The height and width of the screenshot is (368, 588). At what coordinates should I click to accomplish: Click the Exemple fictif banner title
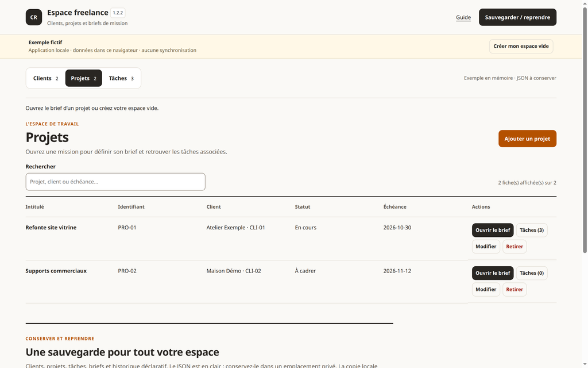(x=45, y=43)
